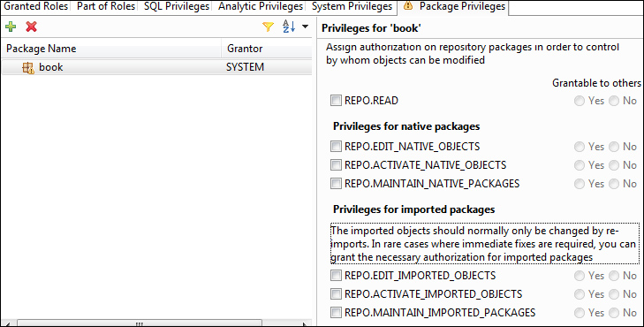The width and height of the screenshot is (644, 327).
Task: Select No for REPO.ACTIVATE_IMPORTED_OBJECTS
Action: click(x=614, y=294)
